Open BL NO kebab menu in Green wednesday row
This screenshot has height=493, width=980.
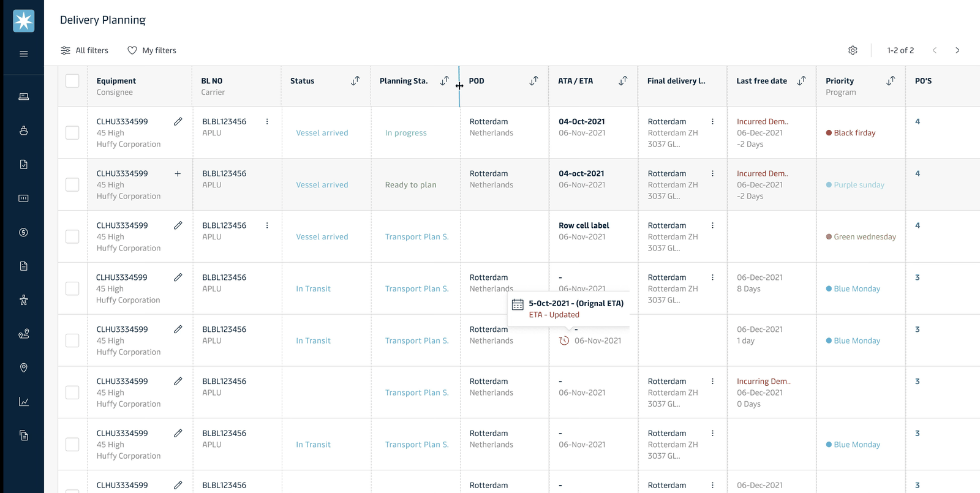(267, 225)
